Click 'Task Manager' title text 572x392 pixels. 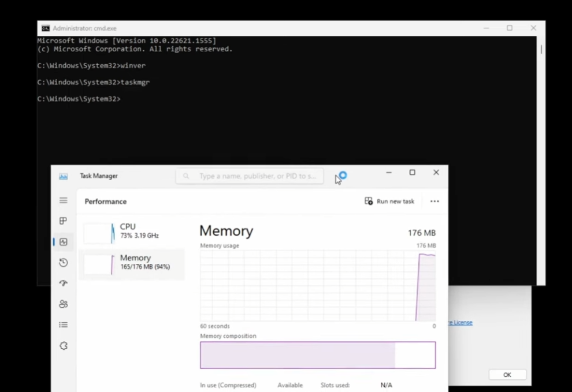pyautogui.click(x=99, y=176)
